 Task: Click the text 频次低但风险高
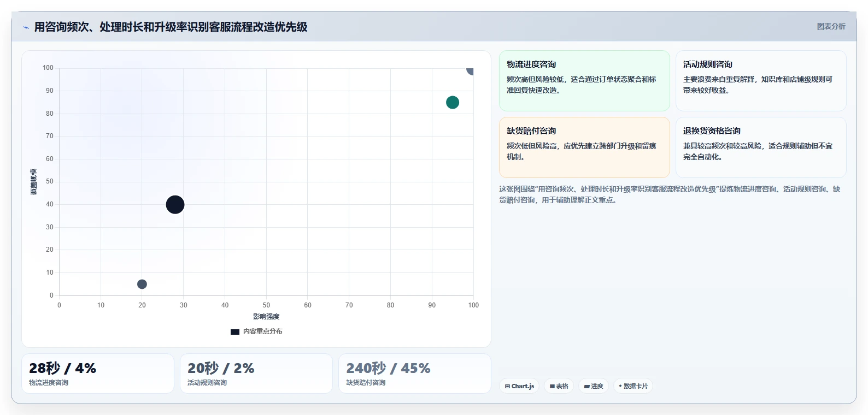point(531,146)
